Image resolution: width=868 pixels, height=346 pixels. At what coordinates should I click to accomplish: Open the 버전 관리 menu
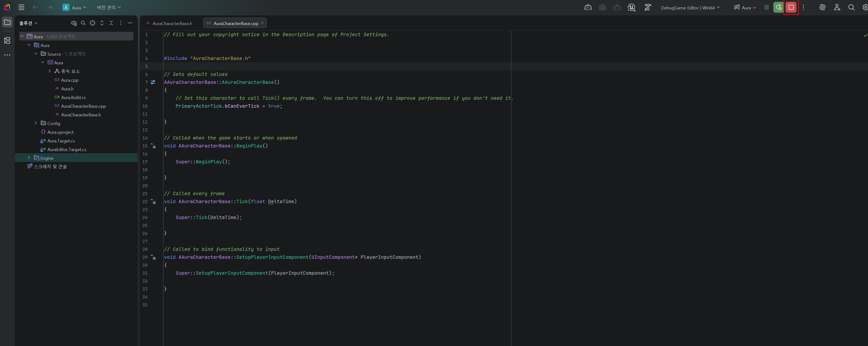tap(108, 7)
